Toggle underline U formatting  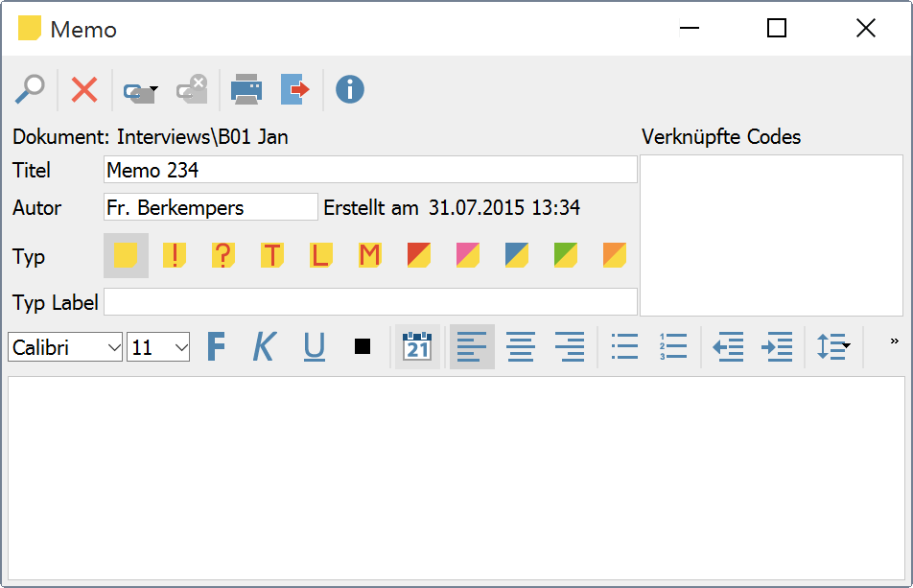(315, 347)
